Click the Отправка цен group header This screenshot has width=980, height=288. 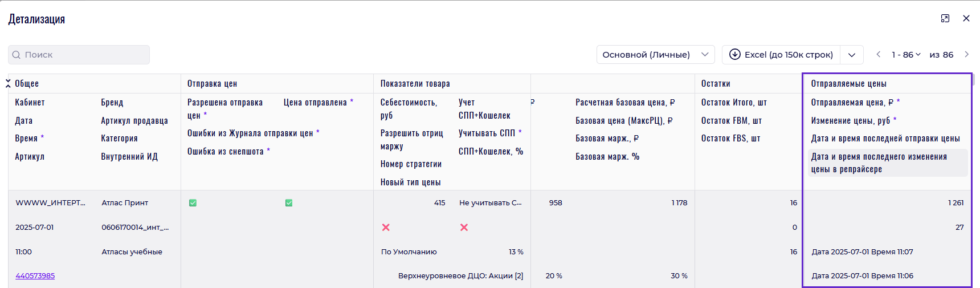pos(212,84)
